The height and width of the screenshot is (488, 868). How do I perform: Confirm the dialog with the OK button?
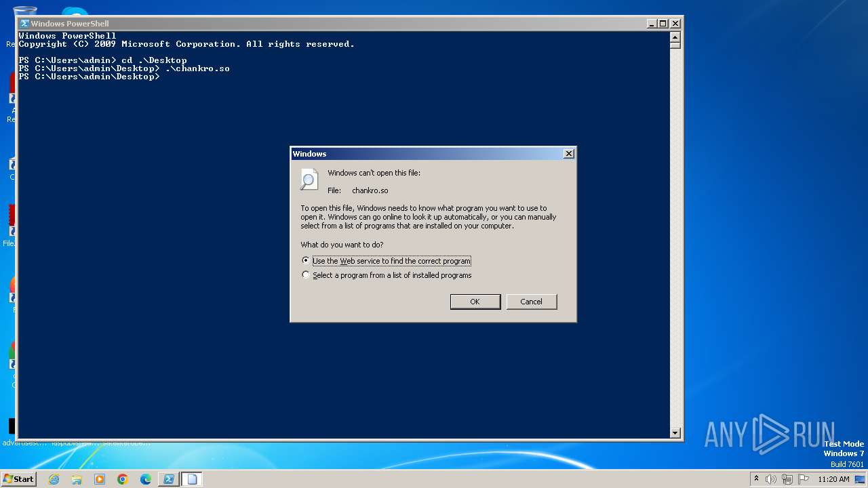[x=475, y=302]
